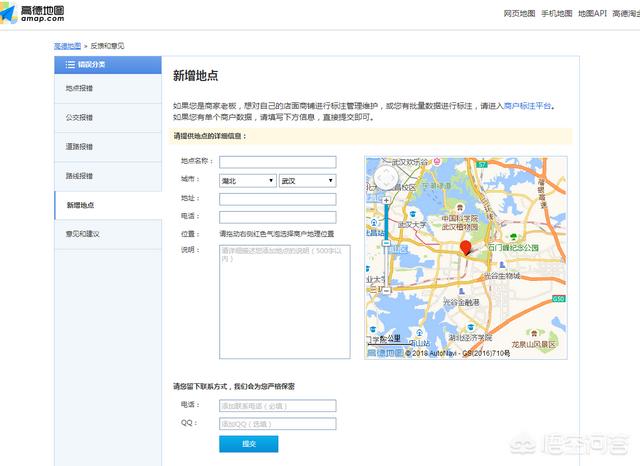Click the 说明 description text area
The height and width of the screenshot is (466, 640).
(x=284, y=302)
